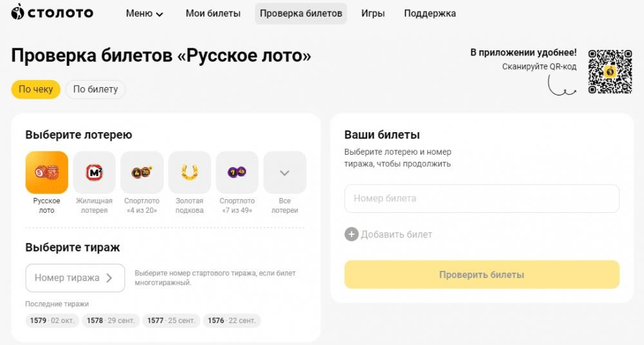Open the Поддержка link
644x345 pixels.
(430, 14)
